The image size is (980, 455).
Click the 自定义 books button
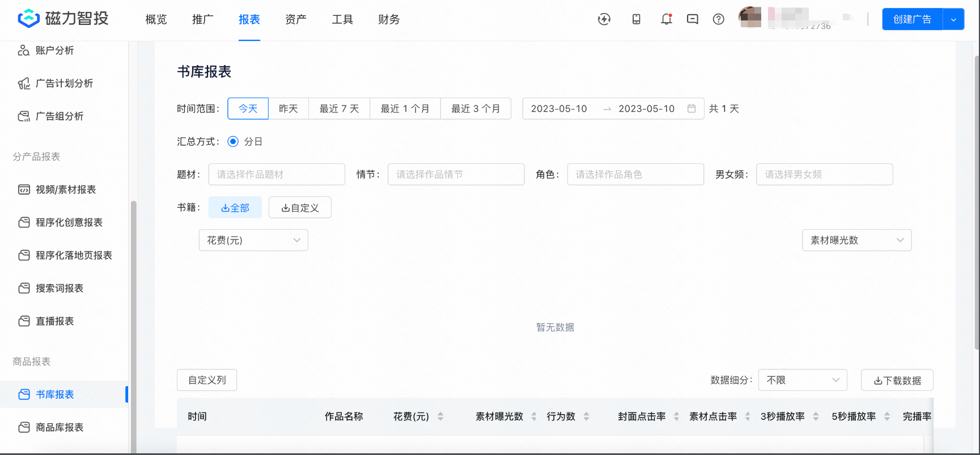click(300, 208)
